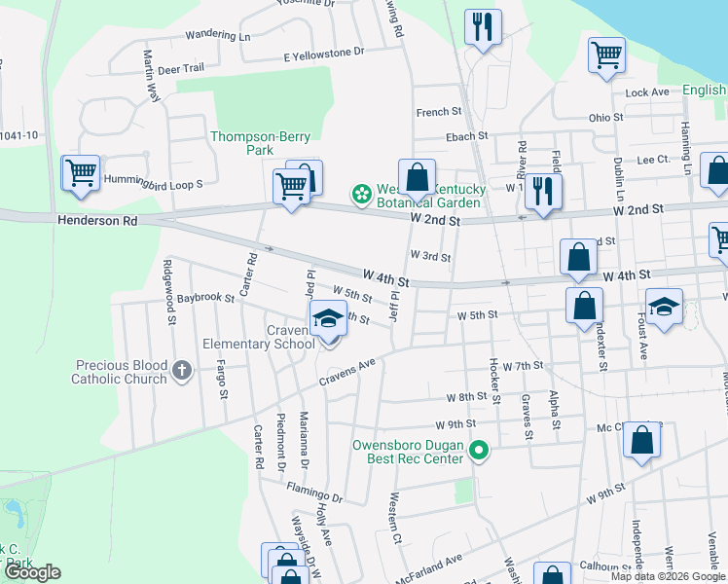Click the Ohio St label

[x=606, y=118]
